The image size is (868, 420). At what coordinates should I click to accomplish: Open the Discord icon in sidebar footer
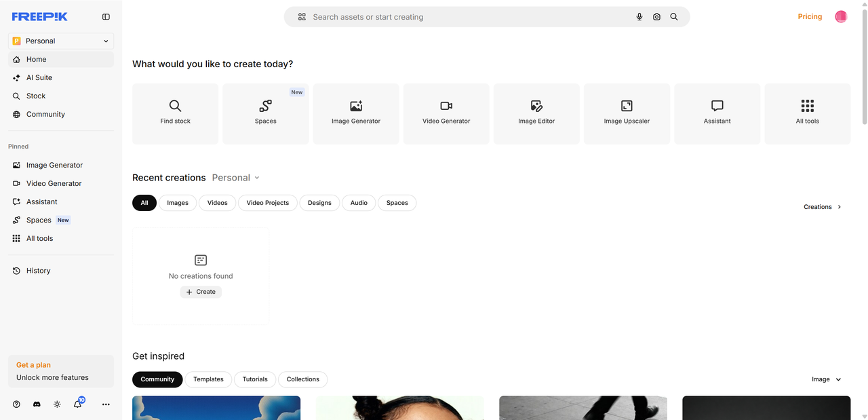coord(37,404)
